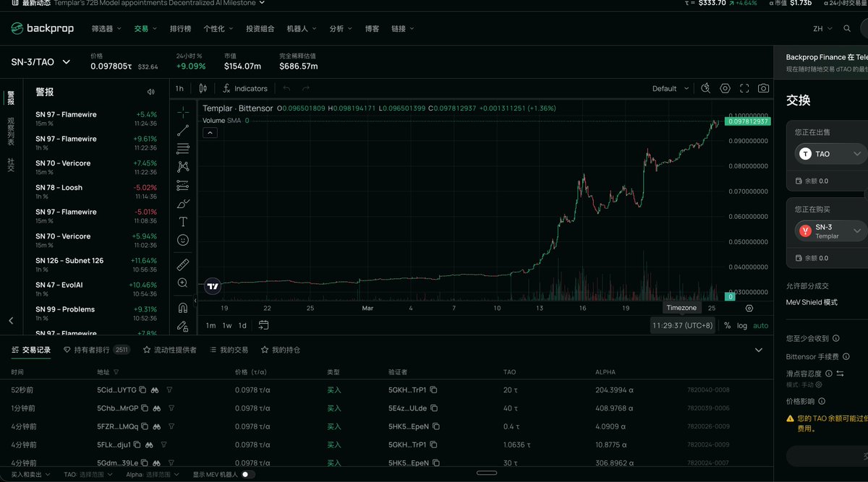Click the lock drawings pencil icon
Viewport: 868px width, 482px height.
coord(183,326)
